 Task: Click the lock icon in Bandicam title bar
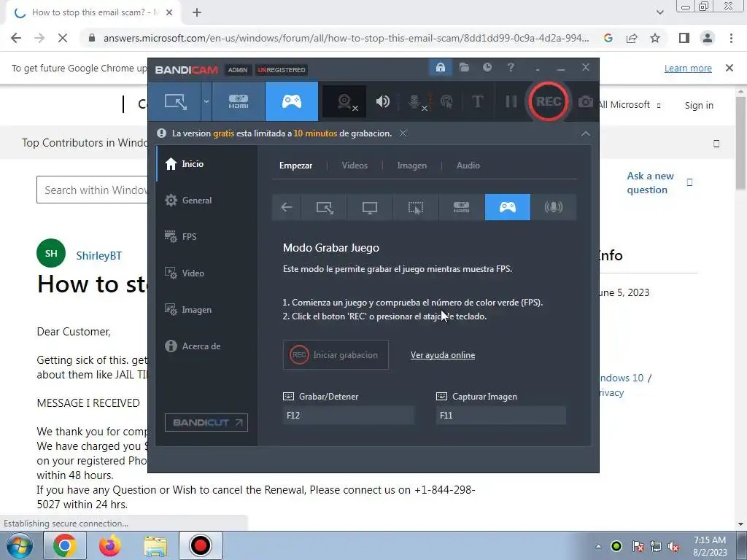coord(440,68)
